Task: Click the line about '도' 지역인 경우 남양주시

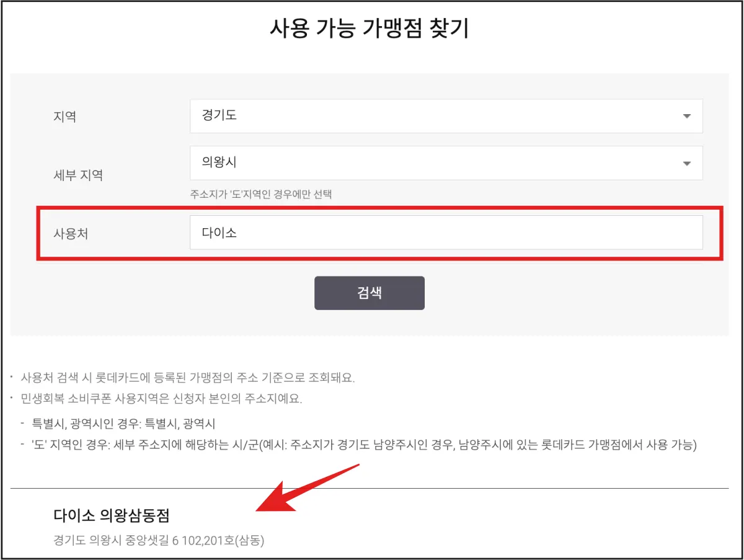Action: [365, 445]
